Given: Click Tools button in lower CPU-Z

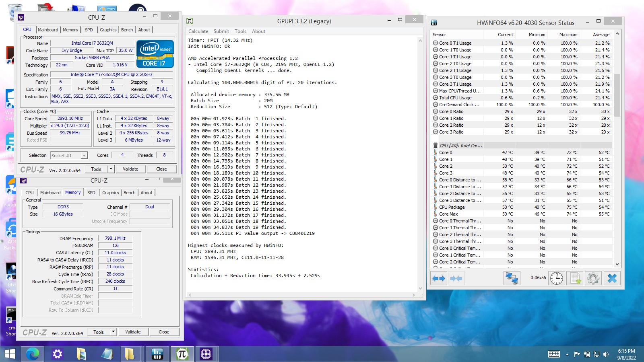Looking at the screenshot, I should (x=99, y=332).
